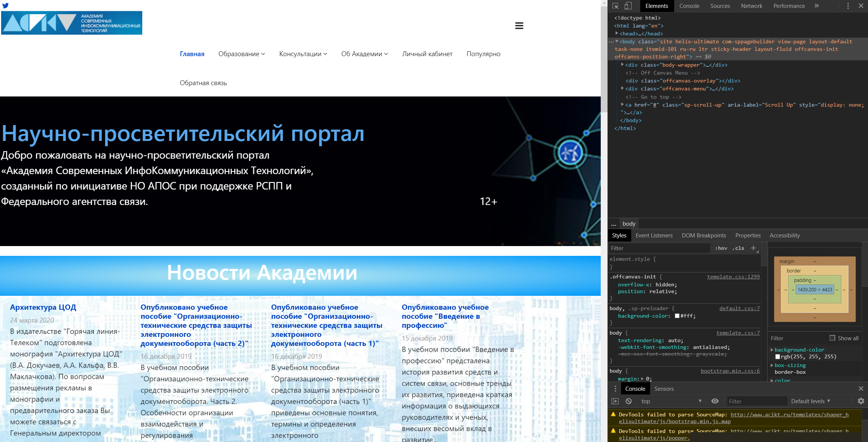
Task: Click the Styles pane Filter input
Action: [x=659, y=248]
